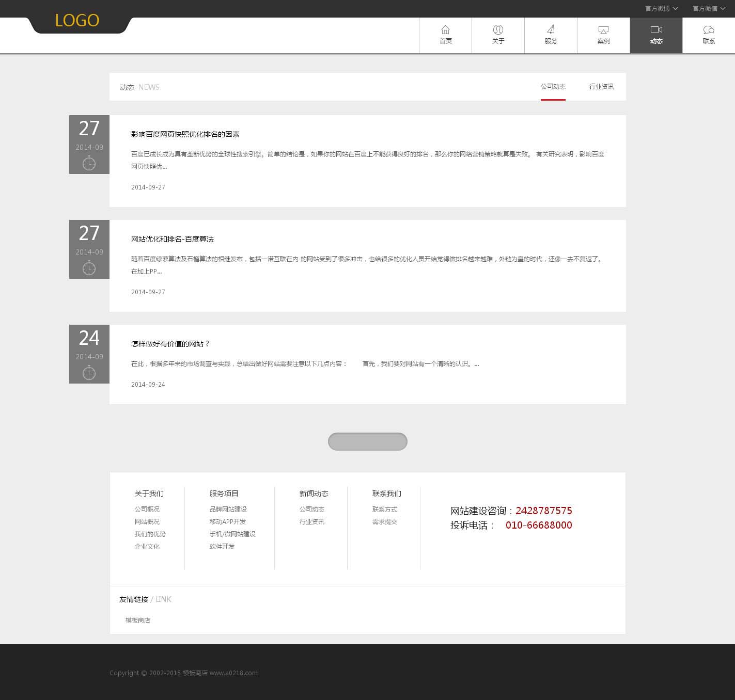This screenshot has width=735, height=700.
Task: Select the 服务 paper plane icon
Action: pyautogui.click(x=551, y=30)
